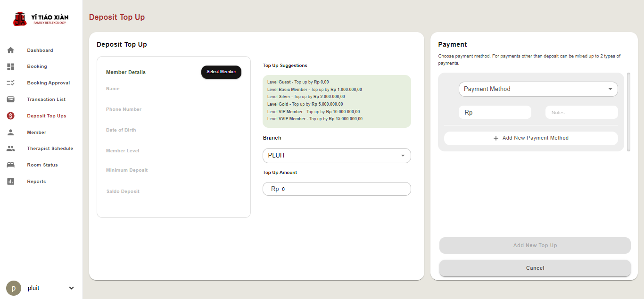The height and width of the screenshot is (299, 644).
Task: Click the Top Up Amount input field
Action: pyautogui.click(x=343, y=189)
